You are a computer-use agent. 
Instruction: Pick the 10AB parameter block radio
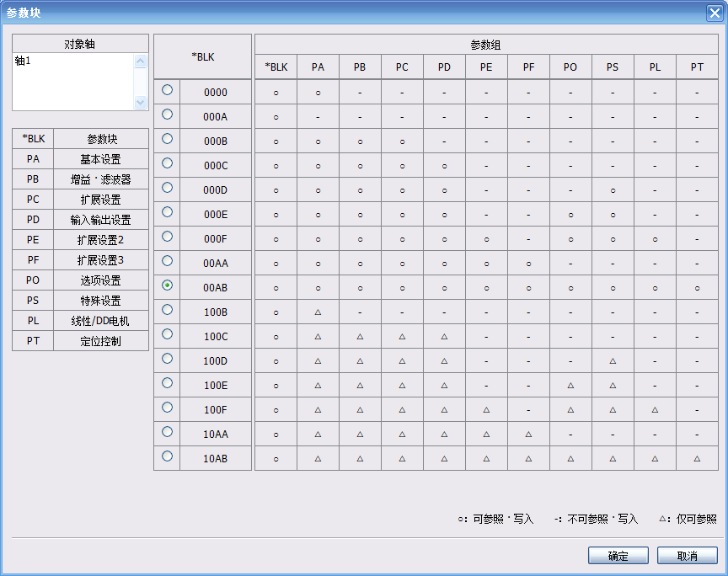(x=167, y=456)
